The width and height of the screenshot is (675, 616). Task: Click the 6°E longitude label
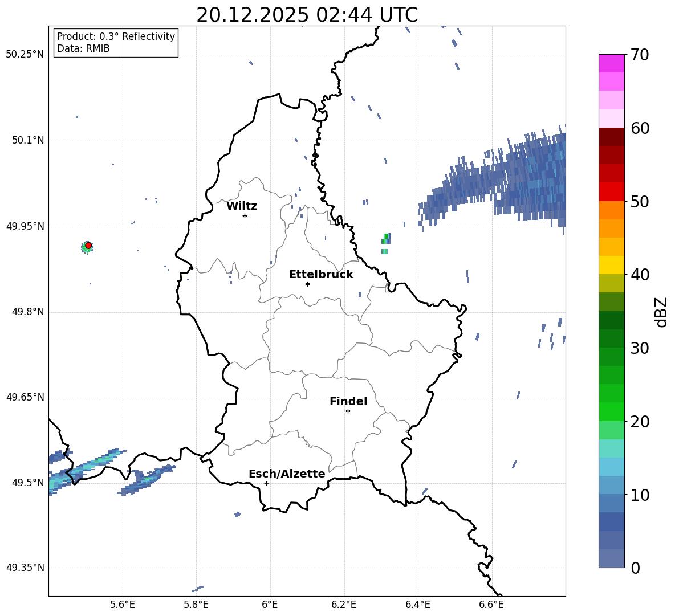coord(270,605)
